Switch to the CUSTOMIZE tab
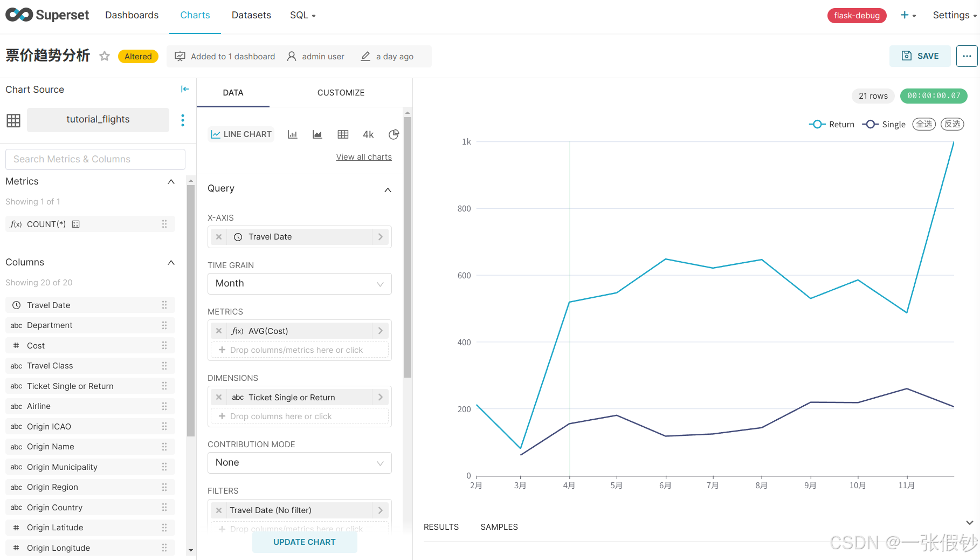The image size is (980, 560). tap(341, 93)
